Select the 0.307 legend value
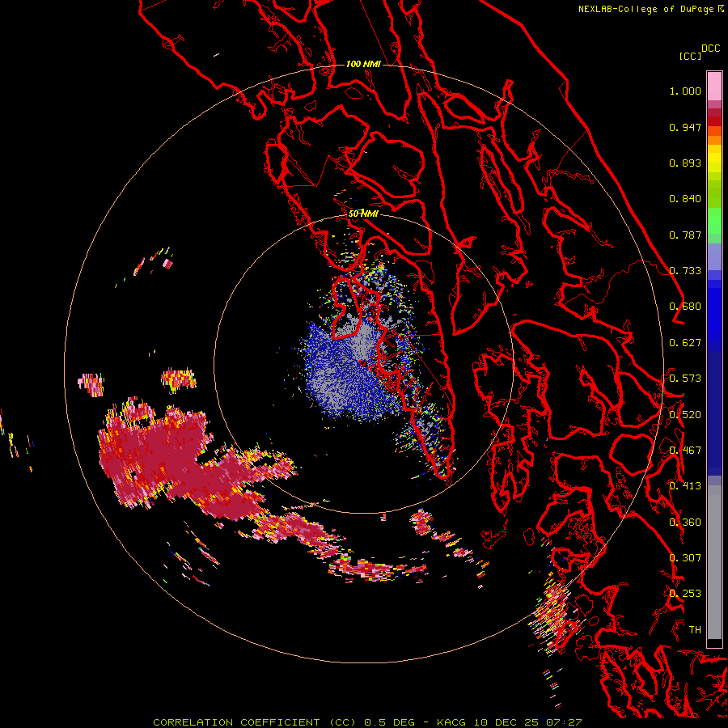The width and height of the screenshot is (728, 728). coord(685,558)
